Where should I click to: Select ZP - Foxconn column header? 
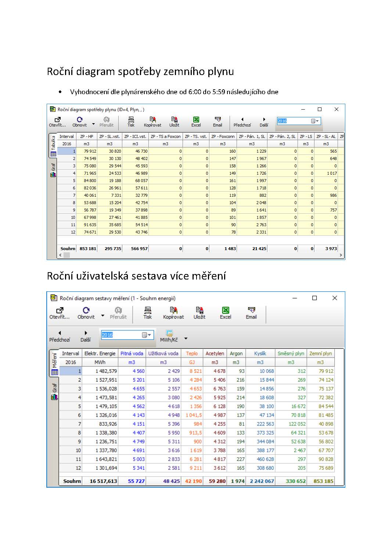tap(223, 136)
